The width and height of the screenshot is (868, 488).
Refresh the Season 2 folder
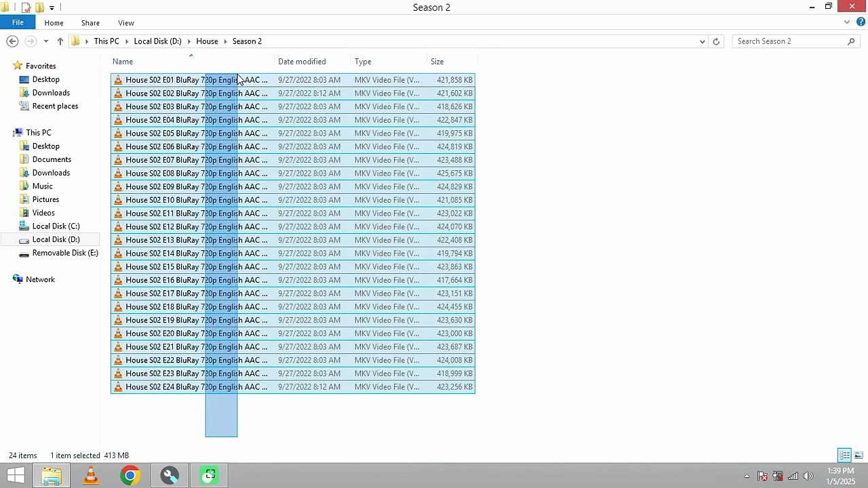coord(716,41)
